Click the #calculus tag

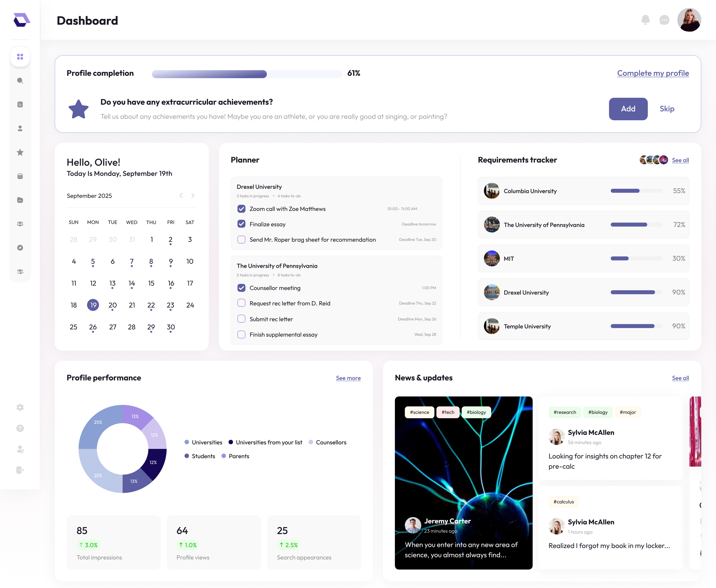pyautogui.click(x=564, y=502)
